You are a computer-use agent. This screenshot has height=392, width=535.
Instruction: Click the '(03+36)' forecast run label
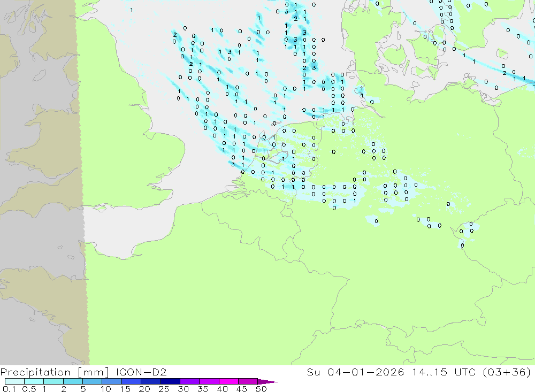click(507, 372)
